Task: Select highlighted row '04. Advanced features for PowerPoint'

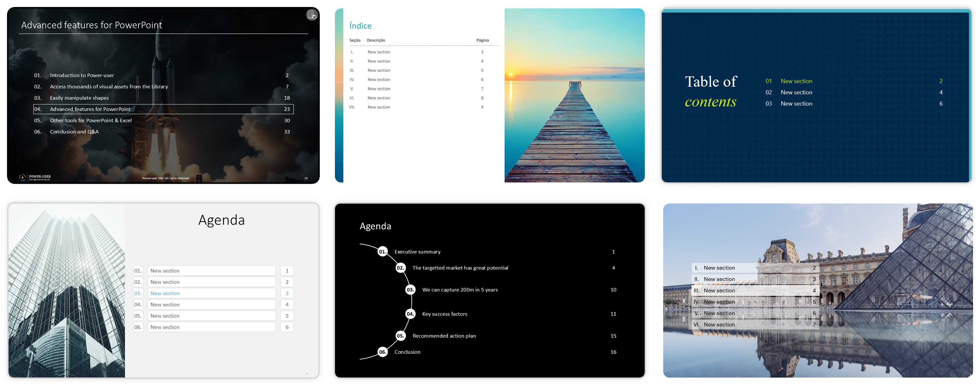Action: point(163,109)
